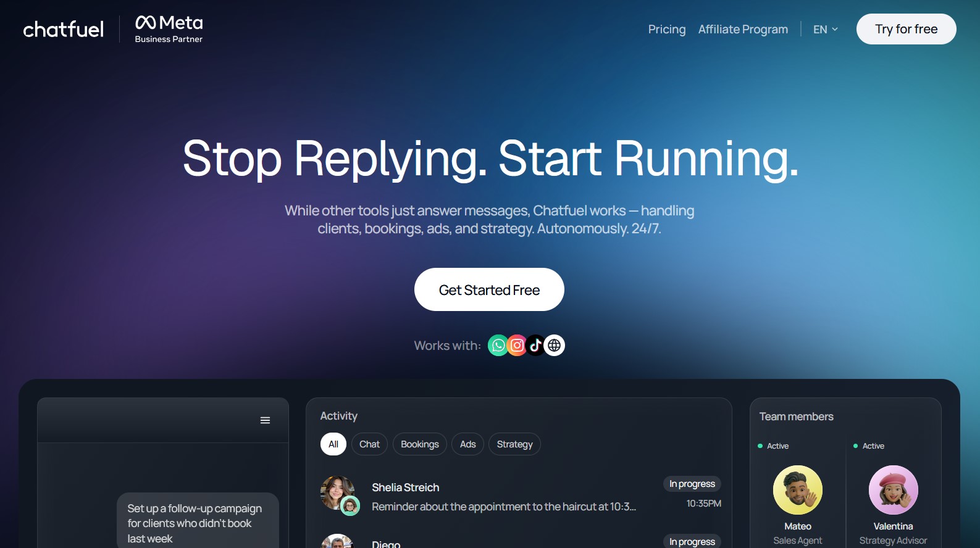Click the Valentina name label
This screenshot has height=548, width=980.
pos(894,526)
